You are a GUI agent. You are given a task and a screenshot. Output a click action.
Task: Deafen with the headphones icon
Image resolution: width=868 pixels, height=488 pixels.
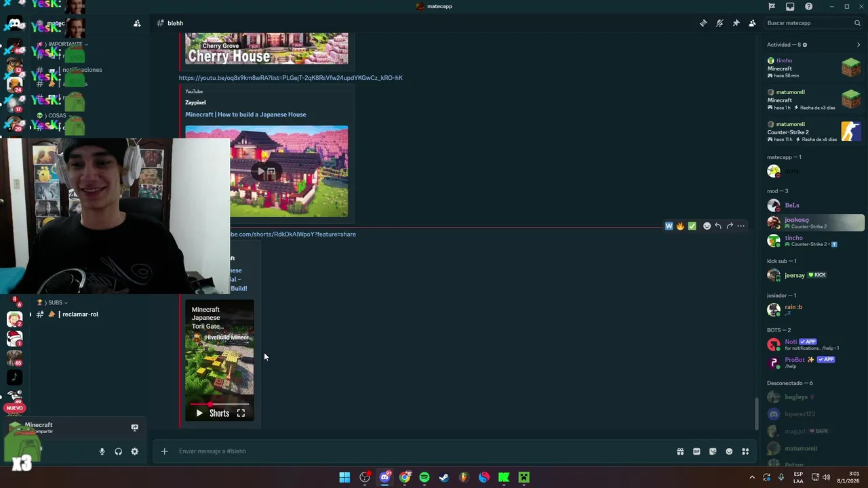[119, 451]
